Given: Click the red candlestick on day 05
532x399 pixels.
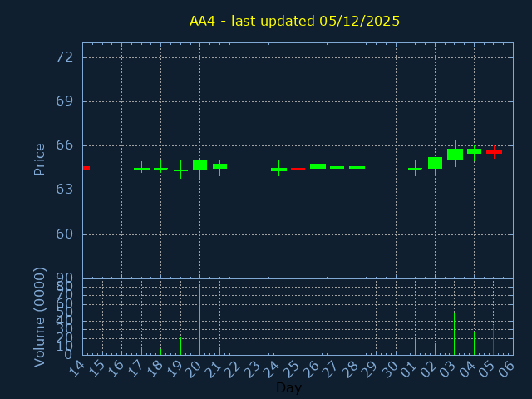Looking at the screenshot, I should [x=494, y=151].
